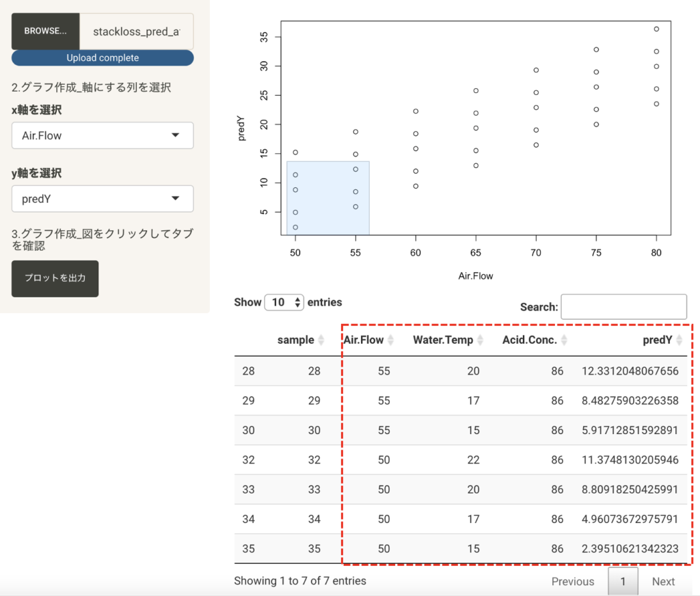Sort table by Air.Flow column arrows
Viewport: 700px width, 596px height.
390,340
